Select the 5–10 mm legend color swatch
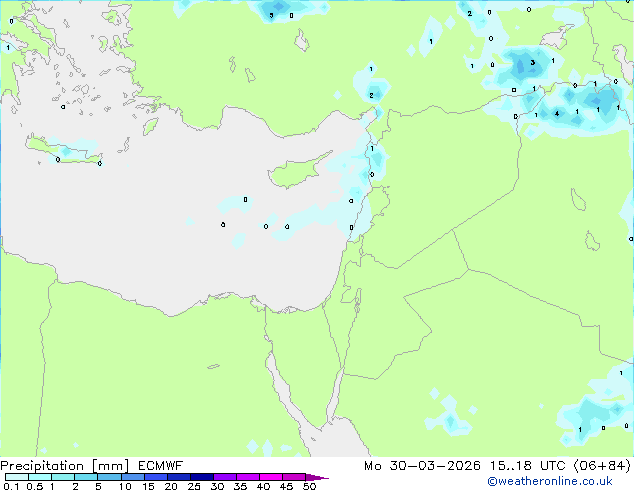Screen dimensions: 634x490 (109, 477)
